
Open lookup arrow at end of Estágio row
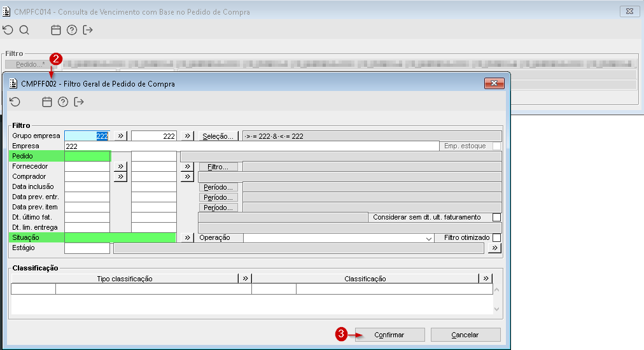click(494, 248)
